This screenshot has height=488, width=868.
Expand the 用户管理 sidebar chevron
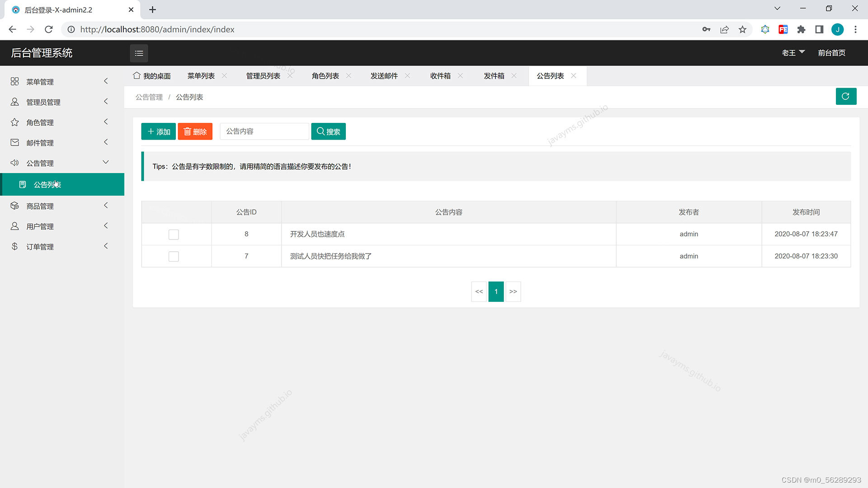point(106,225)
